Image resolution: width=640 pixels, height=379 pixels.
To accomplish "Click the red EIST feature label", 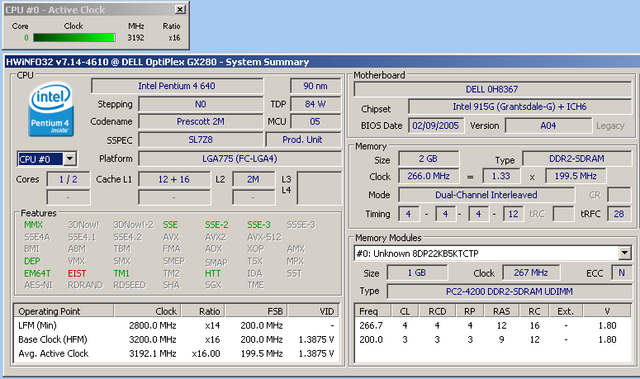I will 77,273.
